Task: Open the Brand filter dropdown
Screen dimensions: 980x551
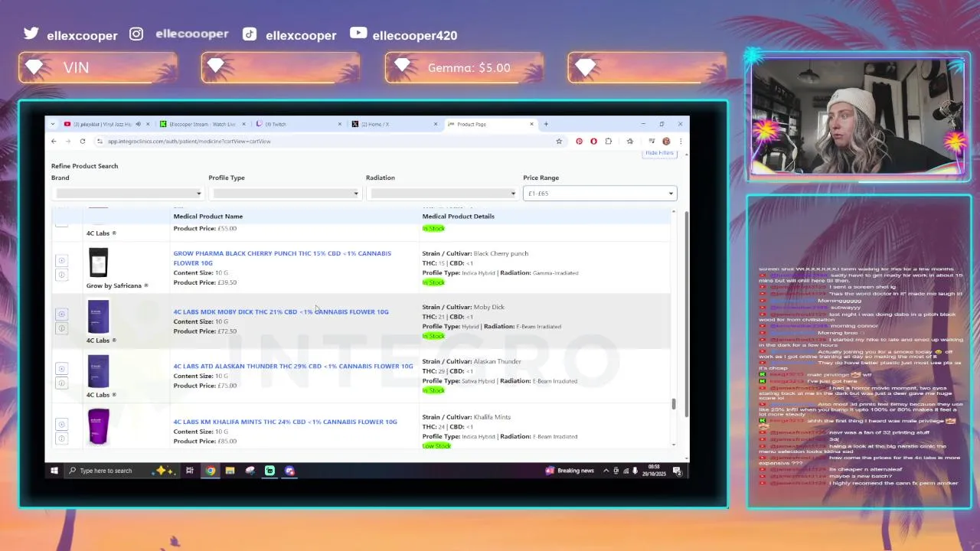Action: [x=127, y=193]
